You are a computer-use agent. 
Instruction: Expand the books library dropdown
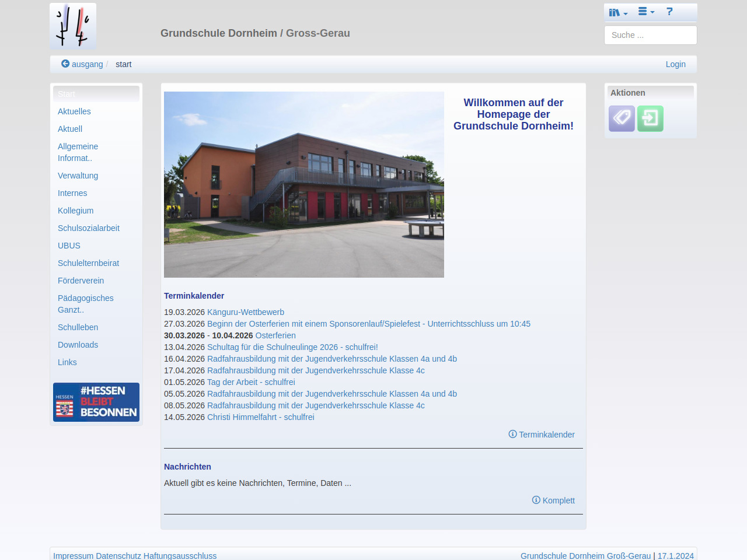coord(617,12)
